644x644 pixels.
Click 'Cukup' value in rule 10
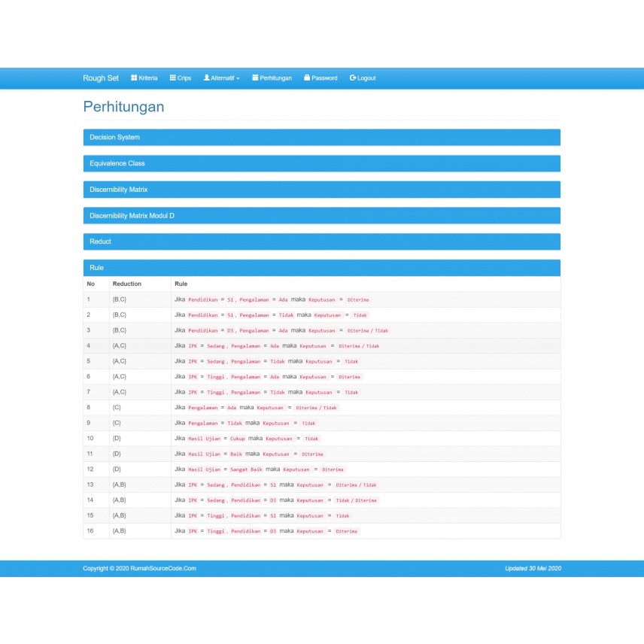(x=237, y=439)
